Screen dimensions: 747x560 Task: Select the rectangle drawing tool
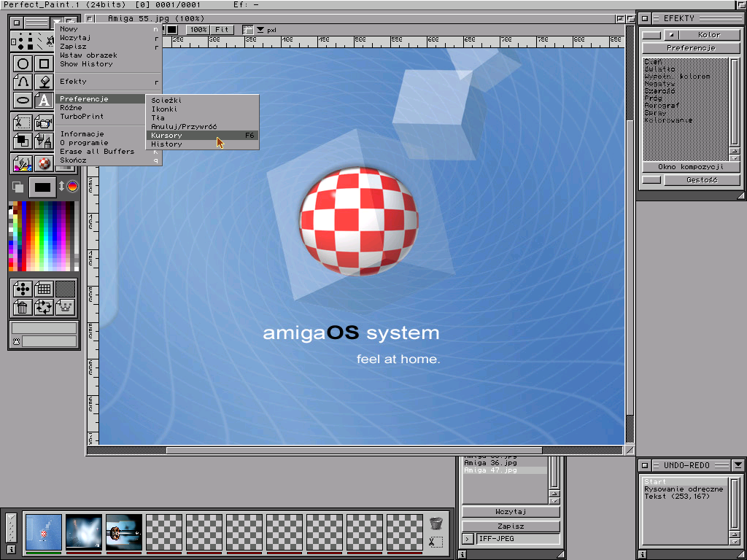click(44, 64)
